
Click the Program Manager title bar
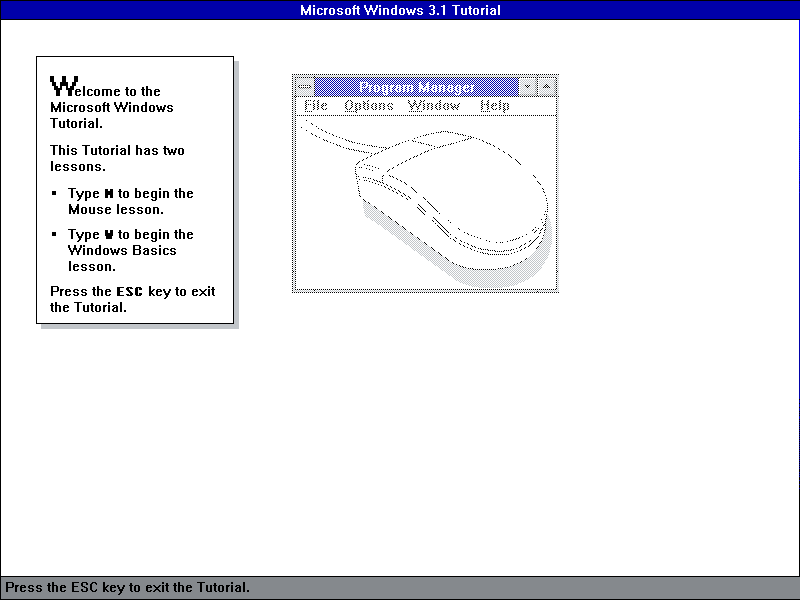[x=416, y=87]
